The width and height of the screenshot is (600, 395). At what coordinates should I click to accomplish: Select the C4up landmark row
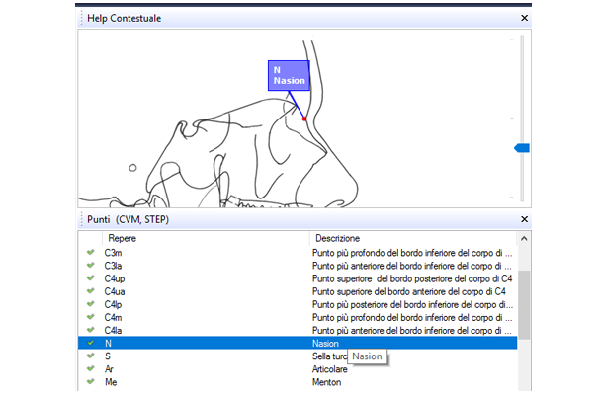[x=297, y=279]
